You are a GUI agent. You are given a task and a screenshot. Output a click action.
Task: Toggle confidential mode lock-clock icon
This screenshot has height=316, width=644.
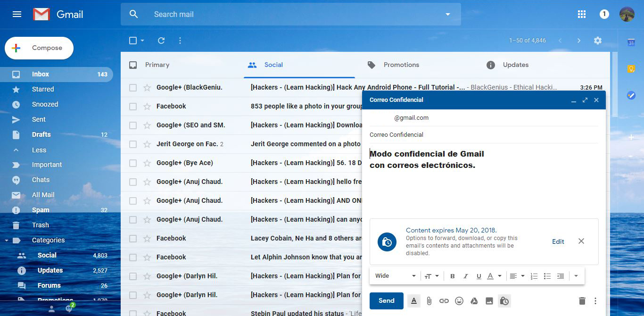tap(504, 301)
